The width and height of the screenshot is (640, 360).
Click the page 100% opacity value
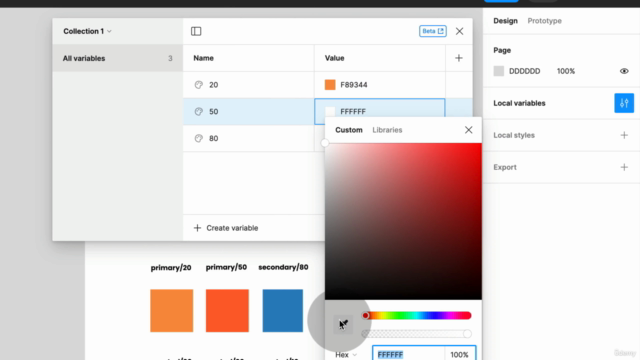tap(566, 71)
